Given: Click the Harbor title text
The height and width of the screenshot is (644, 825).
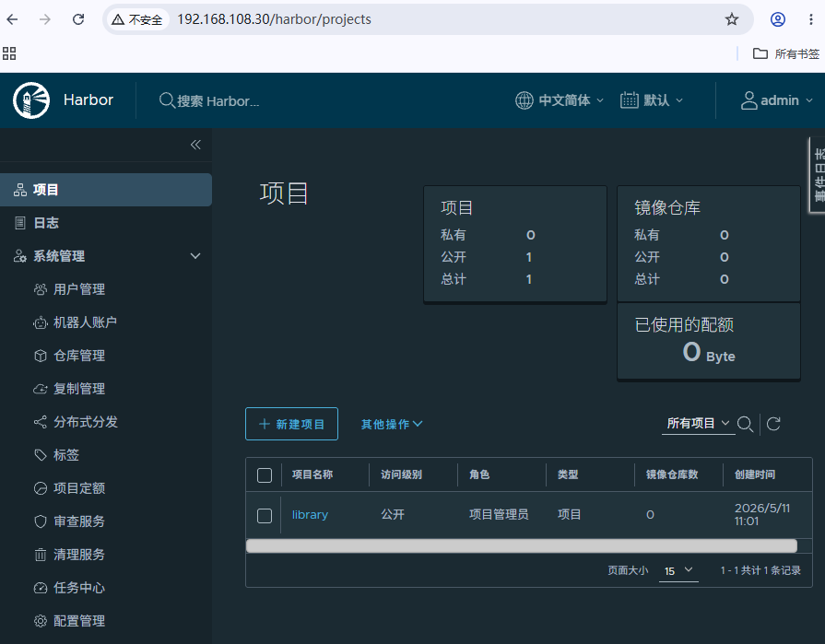Looking at the screenshot, I should pos(88,100).
